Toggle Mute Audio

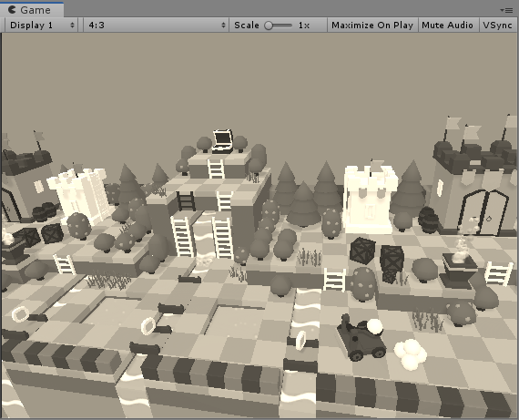[x=447, y=26]
